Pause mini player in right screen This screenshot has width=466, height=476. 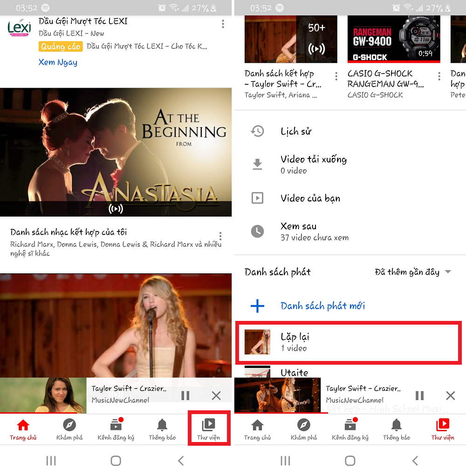tap(419, 395)
